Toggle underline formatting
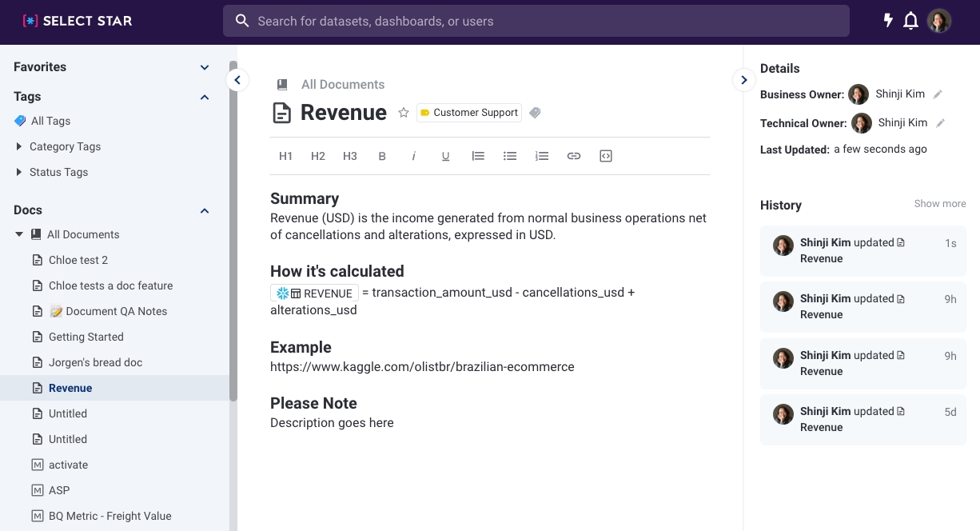The image size is (980, 531). (446, 156)
